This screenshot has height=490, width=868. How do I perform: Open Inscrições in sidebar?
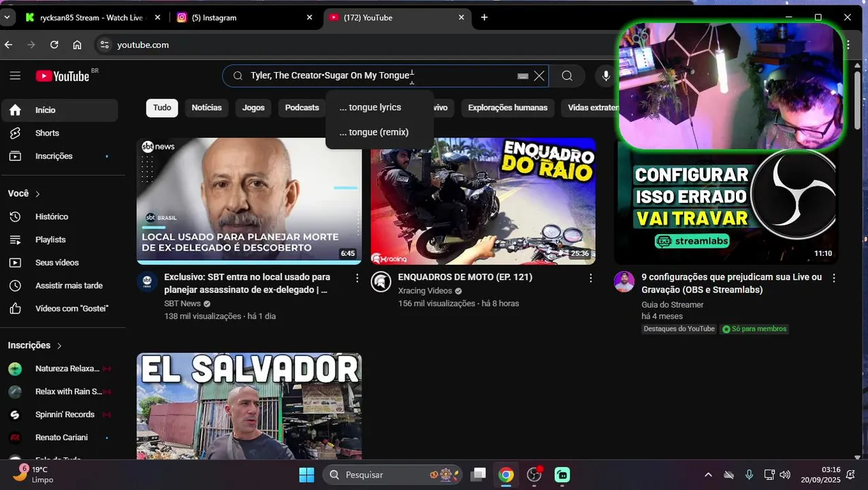[59, 157]
